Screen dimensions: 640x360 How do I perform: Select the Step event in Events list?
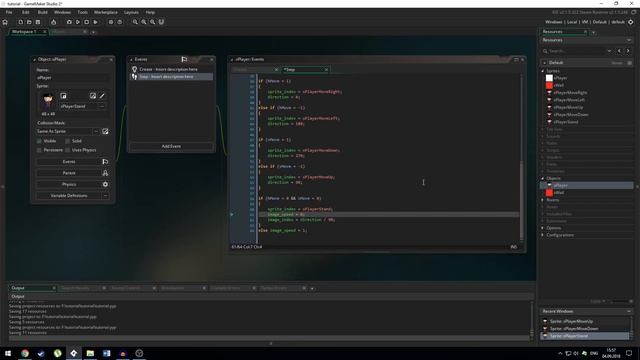point(171,77)
